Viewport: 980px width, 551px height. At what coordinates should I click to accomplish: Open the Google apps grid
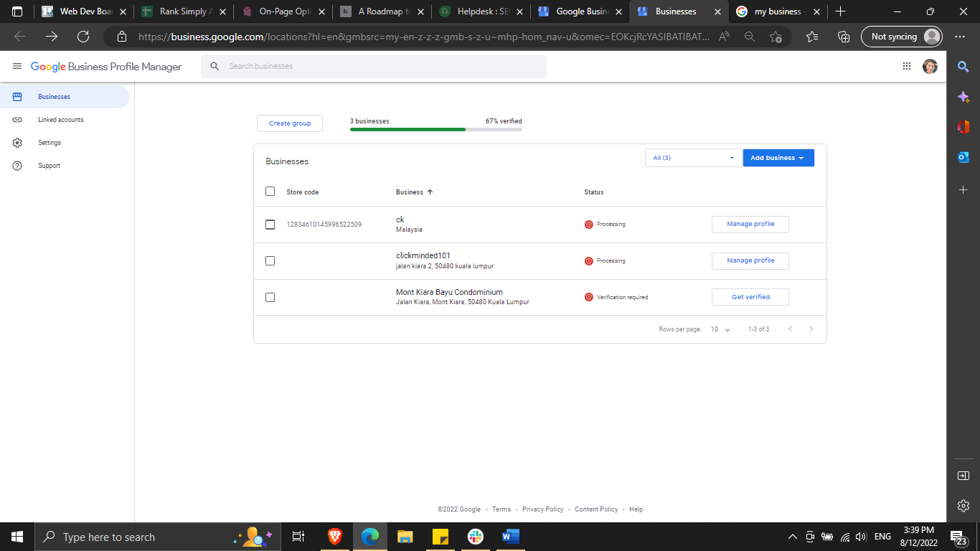906,66
